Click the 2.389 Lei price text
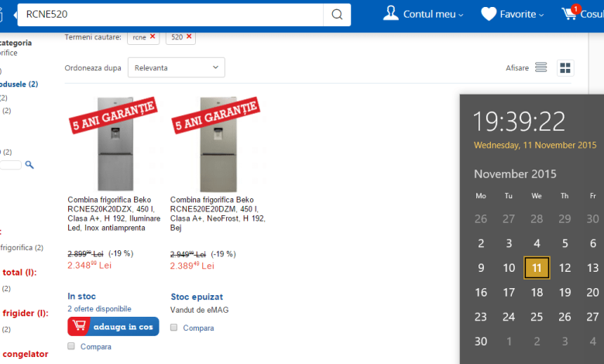Image resolution: width=604 pixels, height=364 pixels. [192, 266]
